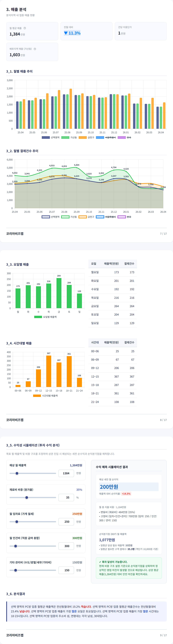Viewport: 173px width, 644px height.
Task: Focus the 월 인건비 input showing 300
Action: [x=66, y=546]
